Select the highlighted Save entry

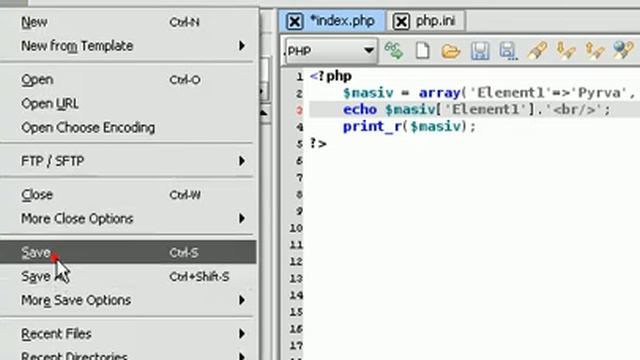click(x=128, y=252)
